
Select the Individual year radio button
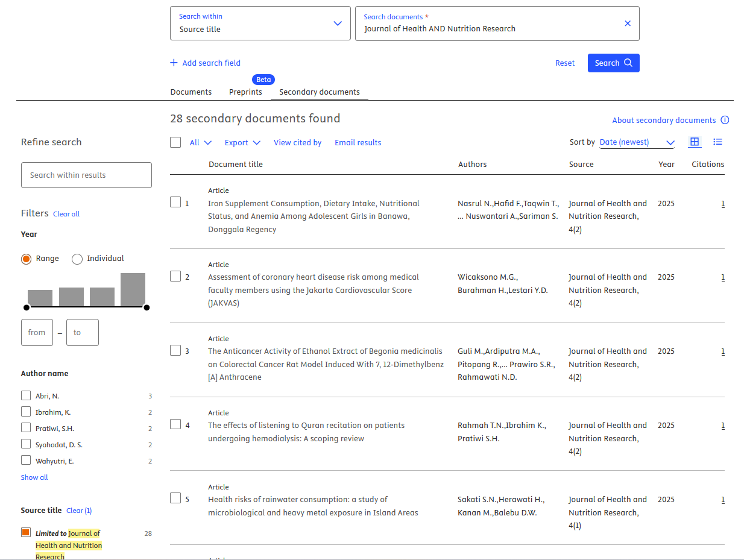tap(77, 259)
